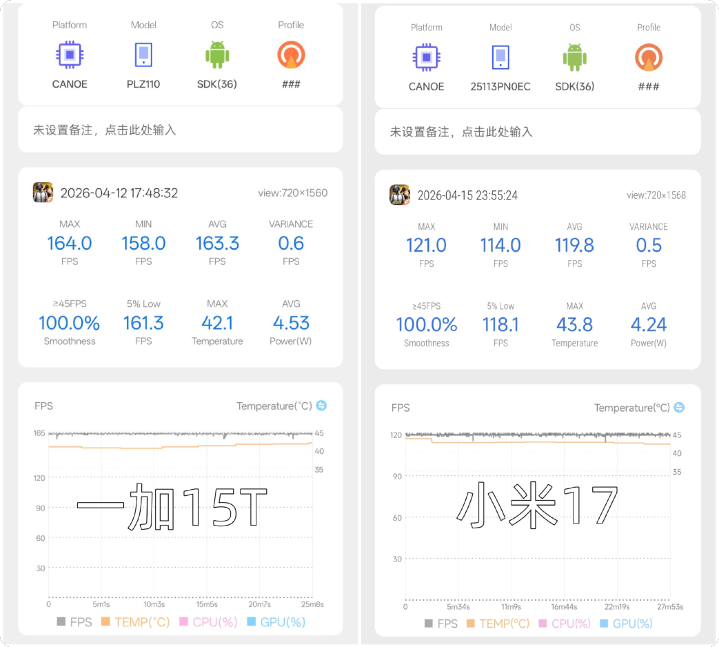Click the 114.0 MIN FPS value
719x647 pixels.
point(500,246)
